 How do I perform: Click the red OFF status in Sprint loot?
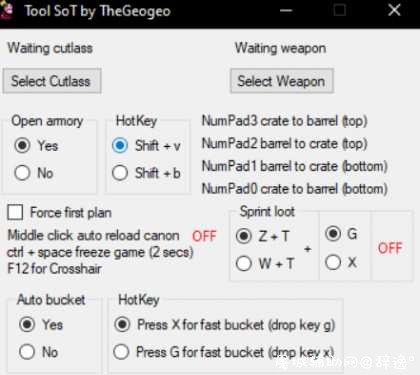(x=390, y=248)
